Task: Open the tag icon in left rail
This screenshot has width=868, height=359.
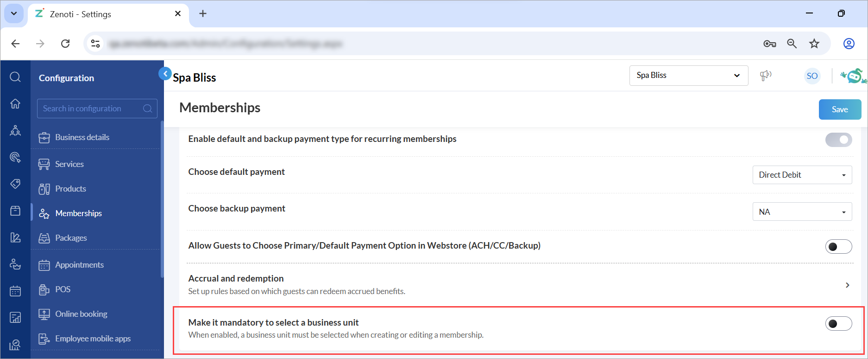Action: click(15, 184)
